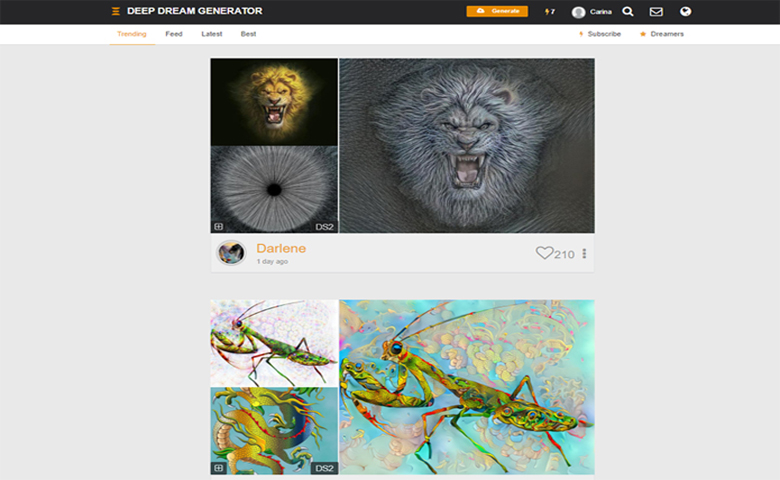Open the Subscribe link

(600, 34)
